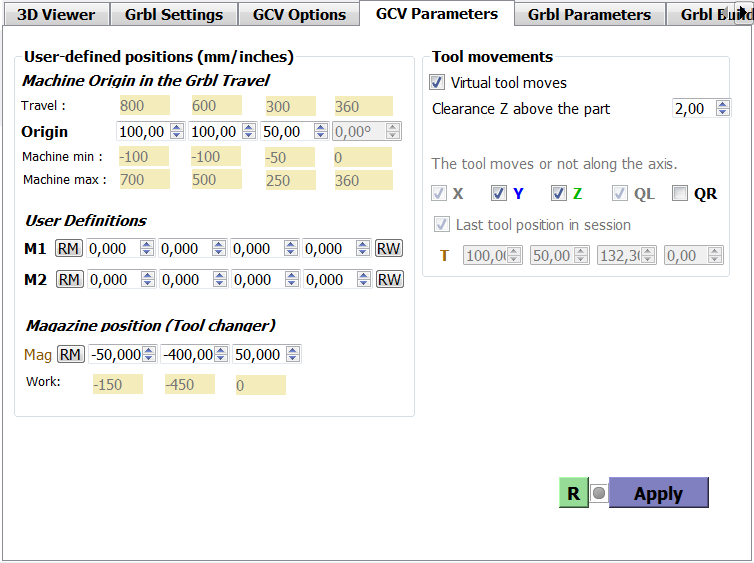Switch to the 3D Viewer tab

pyautogui.click(x=56, y=14)
